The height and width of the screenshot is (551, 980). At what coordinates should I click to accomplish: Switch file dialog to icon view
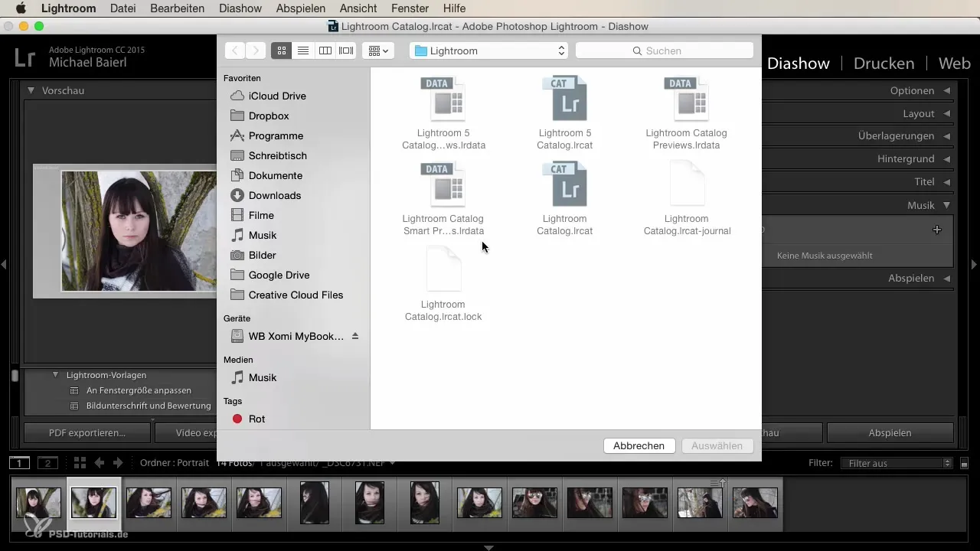pos(282,51)
